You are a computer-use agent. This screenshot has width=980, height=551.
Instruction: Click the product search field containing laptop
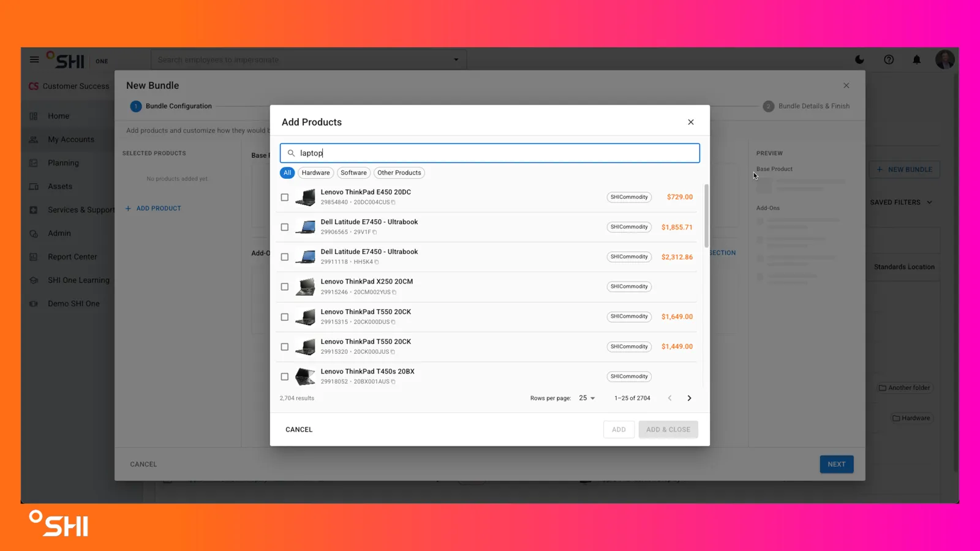[490, 153]
